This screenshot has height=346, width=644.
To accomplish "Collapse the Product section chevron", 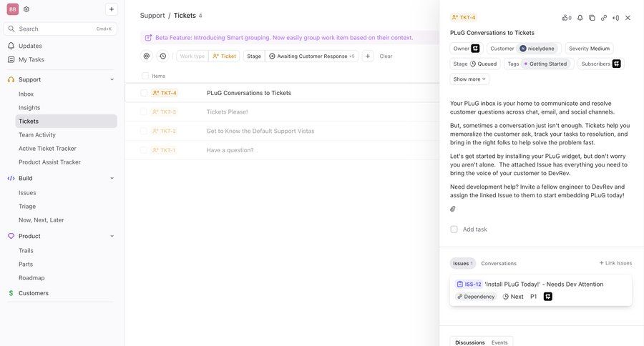I will [112, 236].
